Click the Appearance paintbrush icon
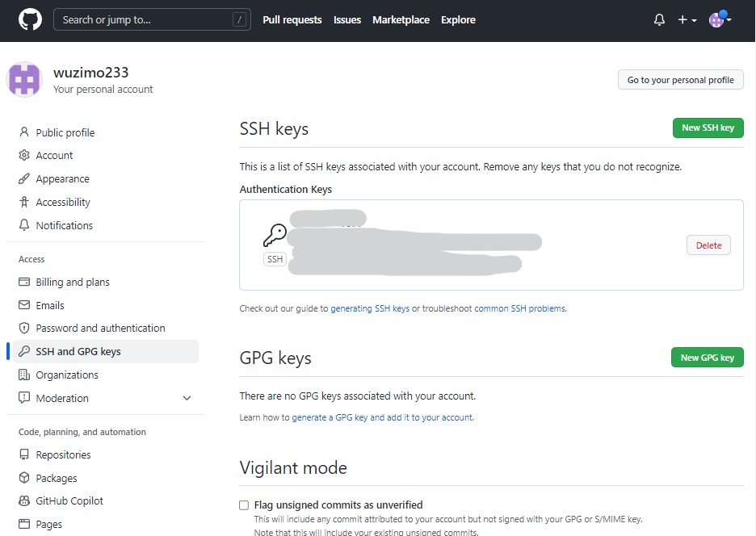 (24, 179)
